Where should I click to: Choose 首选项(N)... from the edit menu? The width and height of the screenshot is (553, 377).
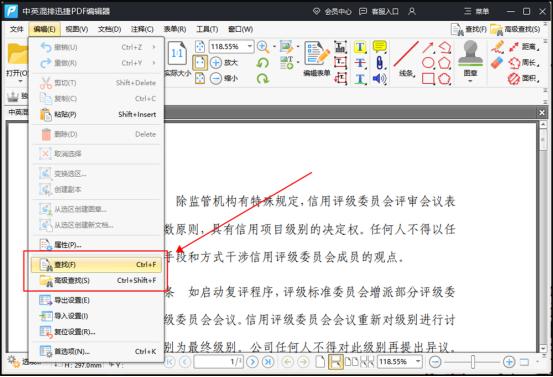(96, 351)
